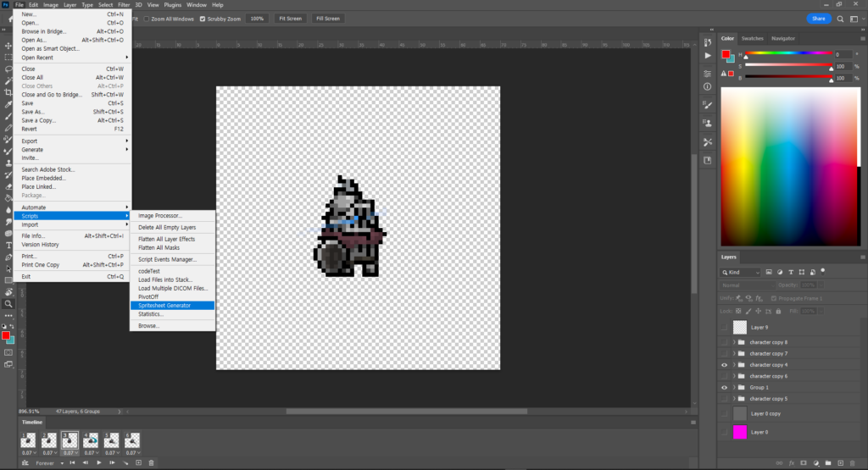Expand the Group 1 folder

click(x=734, y=388)
